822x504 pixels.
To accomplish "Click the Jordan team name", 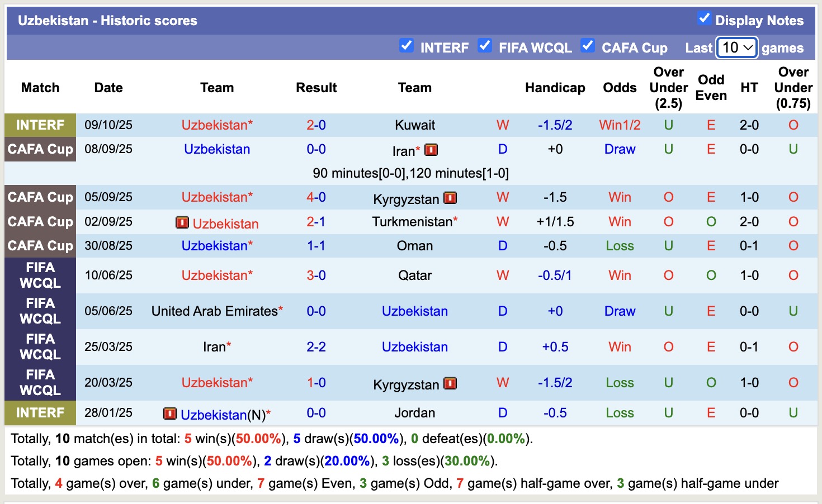I will pos(414,413).
